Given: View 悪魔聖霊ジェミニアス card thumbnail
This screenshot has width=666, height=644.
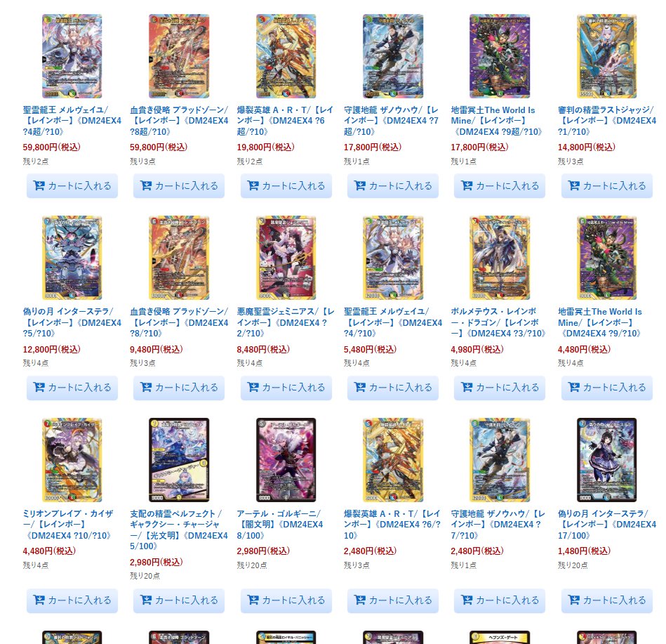Looking at the screenshot, I should tap(286, 258).
